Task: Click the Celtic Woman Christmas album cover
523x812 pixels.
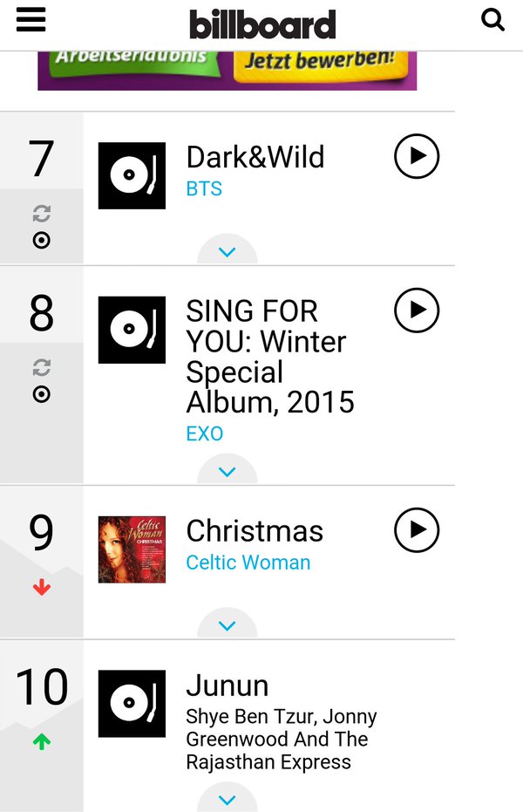Action: pos(132,549)
